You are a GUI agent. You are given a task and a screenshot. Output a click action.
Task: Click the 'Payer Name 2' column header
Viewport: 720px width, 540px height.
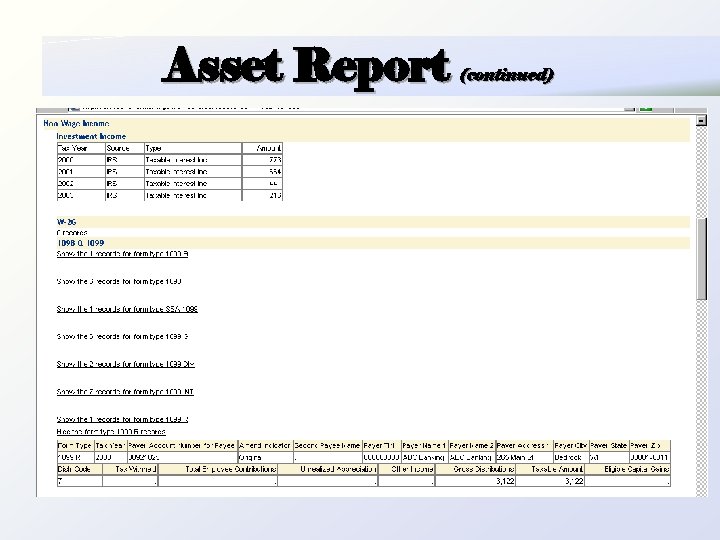coord(472,445)
